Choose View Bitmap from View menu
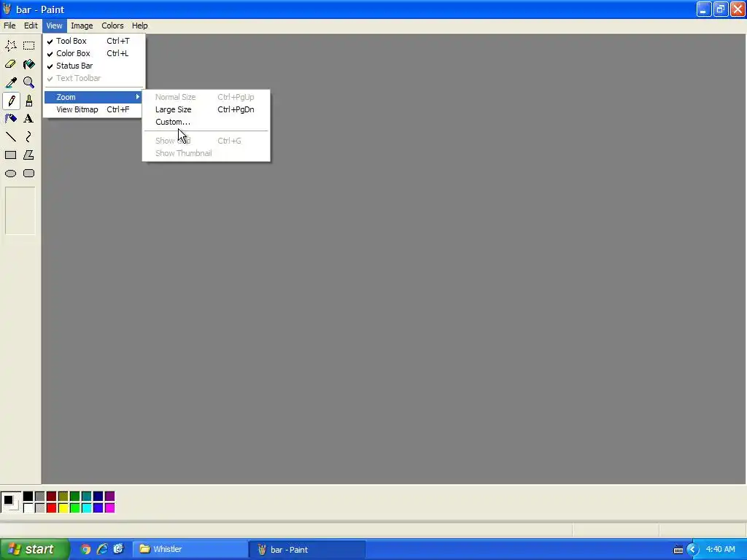 (x=93, y=109)
